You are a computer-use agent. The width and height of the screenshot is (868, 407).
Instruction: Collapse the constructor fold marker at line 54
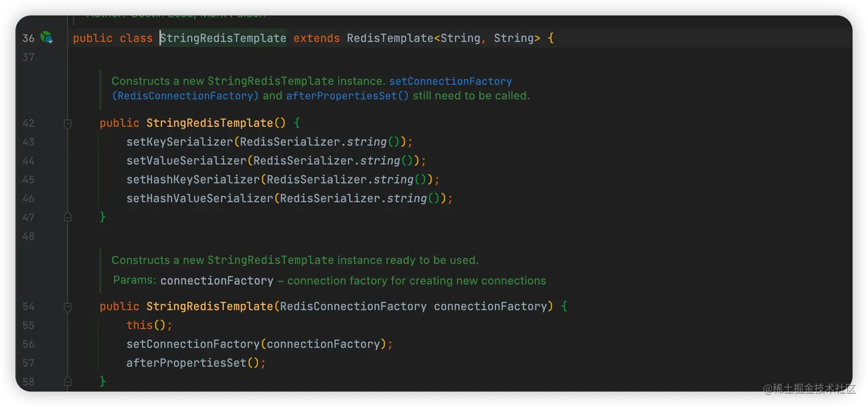67,307
